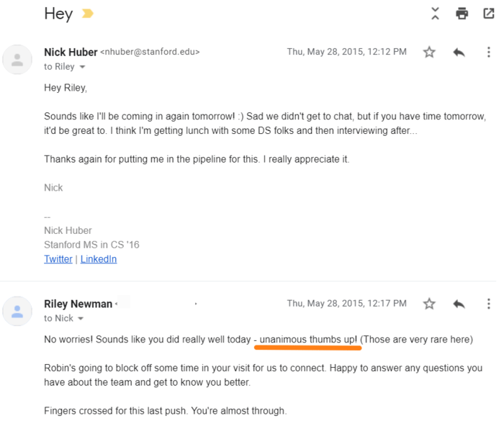Toggle the importance marker beside Hey subject

pyautogui.click(x=88, y=14)
